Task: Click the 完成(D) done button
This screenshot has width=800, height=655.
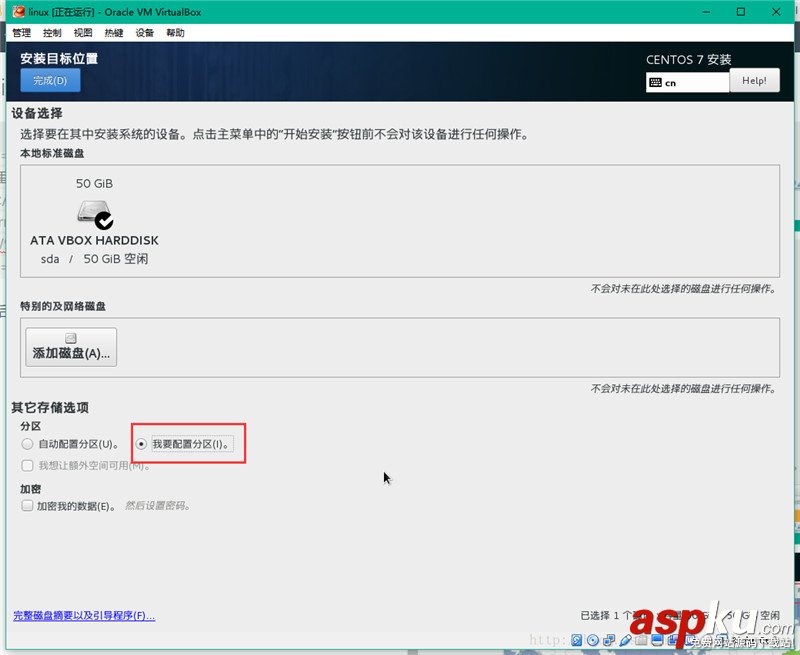Action: point(50,81)
